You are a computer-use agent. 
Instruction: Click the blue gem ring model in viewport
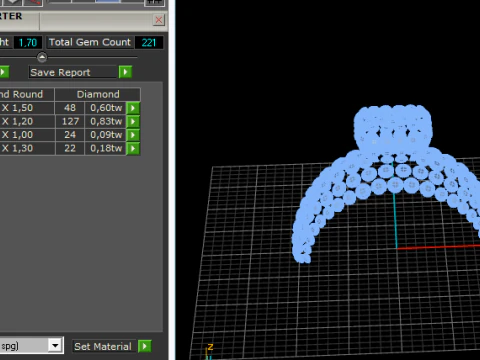click(x=387, y=183)
